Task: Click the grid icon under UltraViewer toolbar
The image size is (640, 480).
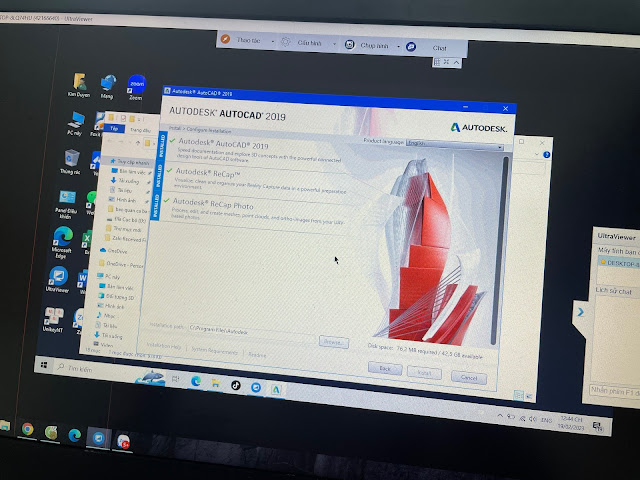Action: (437, 62)
